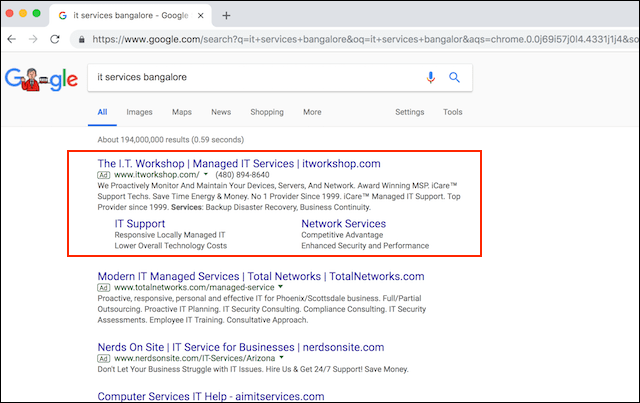640x403 pixels.
Task: Click the Google doodle logo
Action: (x=41, y=78)
